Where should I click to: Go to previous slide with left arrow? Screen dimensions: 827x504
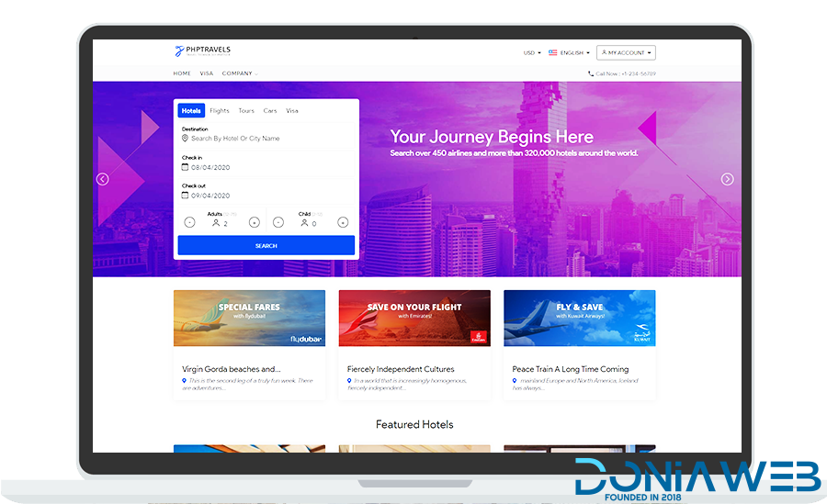(103, 179)
